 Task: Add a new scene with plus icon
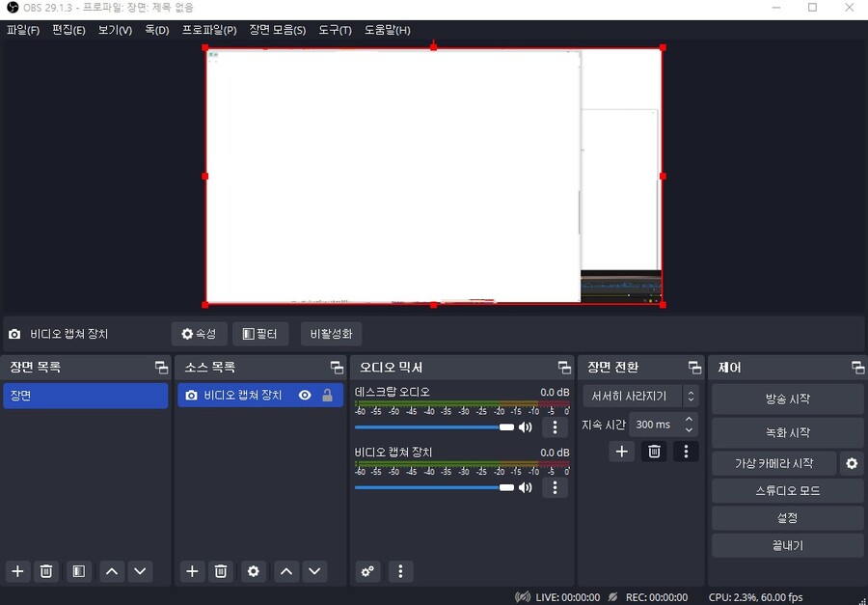[x=17, y=571]
